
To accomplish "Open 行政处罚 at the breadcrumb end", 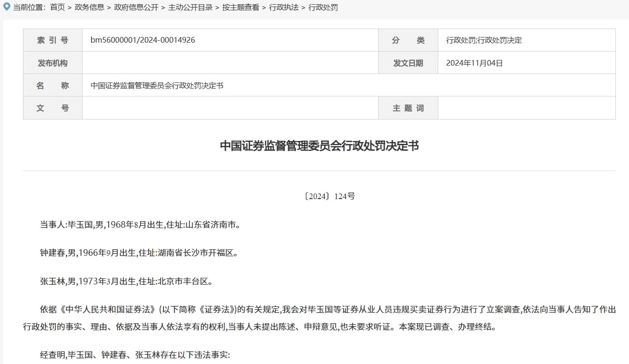I will coord(323,7).
